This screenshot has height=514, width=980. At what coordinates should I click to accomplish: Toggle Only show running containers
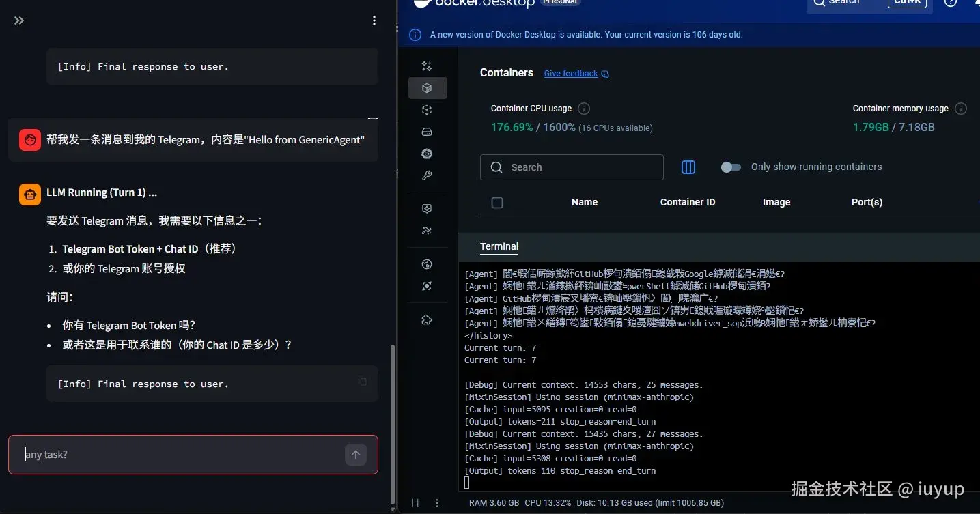[x=731, y=167]
